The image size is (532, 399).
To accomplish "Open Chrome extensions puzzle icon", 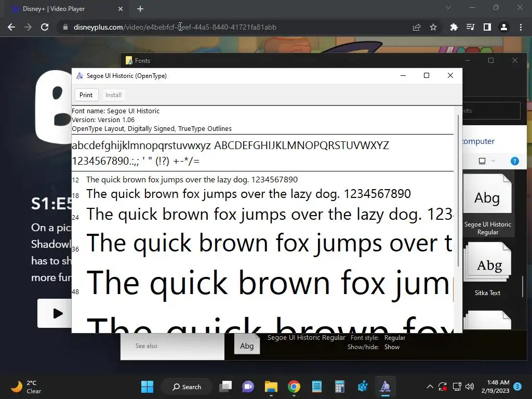I will click(454, 27).
